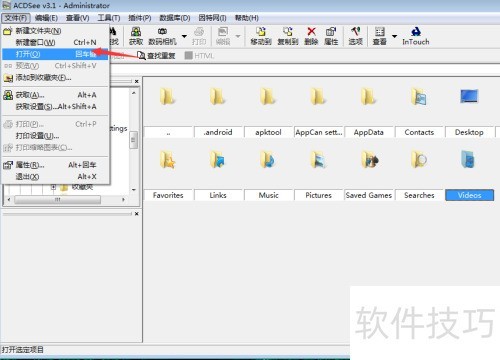Select the apktool folder icon
Viewport: 500px width, 360px height.
268,97
